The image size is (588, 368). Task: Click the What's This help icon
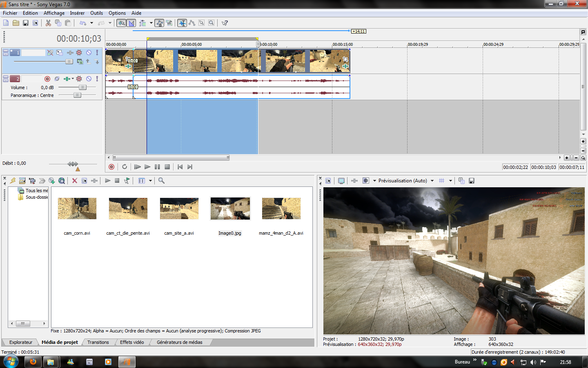[225, 23]
